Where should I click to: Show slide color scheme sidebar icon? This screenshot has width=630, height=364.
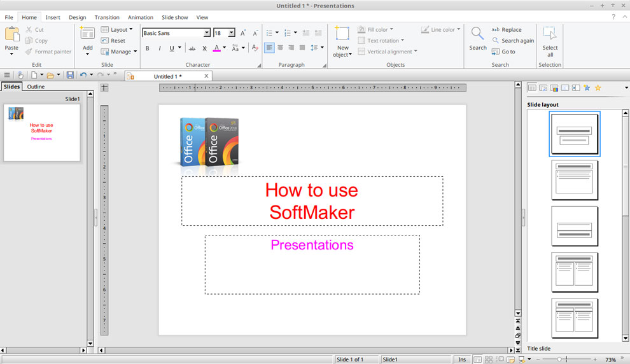point(554,88)
